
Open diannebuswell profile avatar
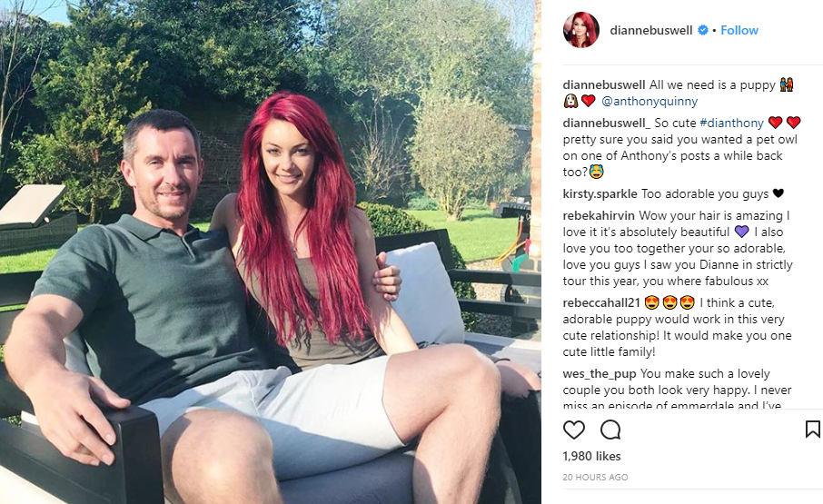click(581, 30)
